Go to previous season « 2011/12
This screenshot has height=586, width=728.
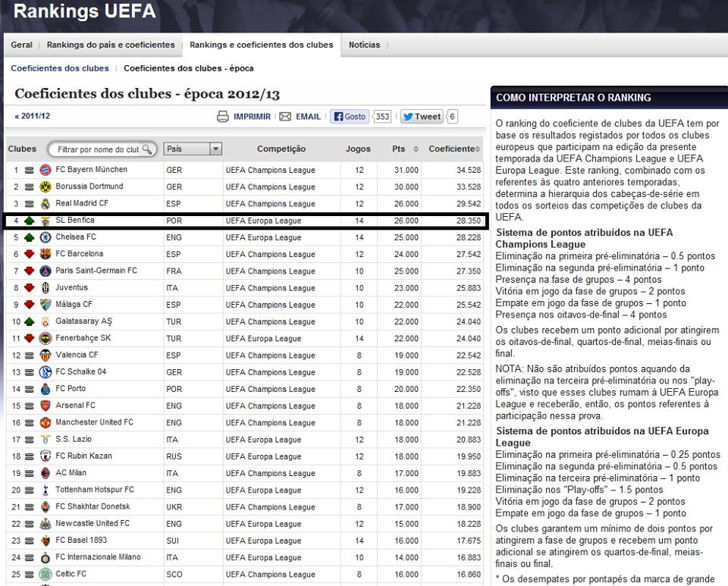coord(33,116)
